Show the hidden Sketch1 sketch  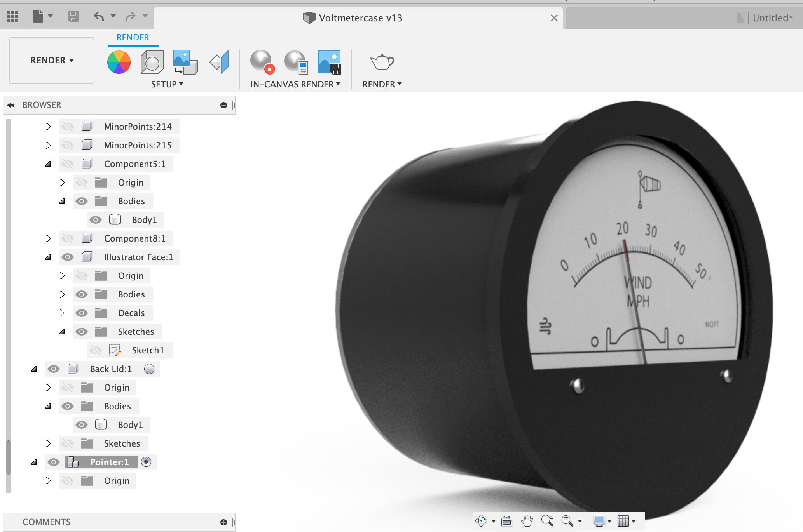pyautogui.click(x=96, y=350)
